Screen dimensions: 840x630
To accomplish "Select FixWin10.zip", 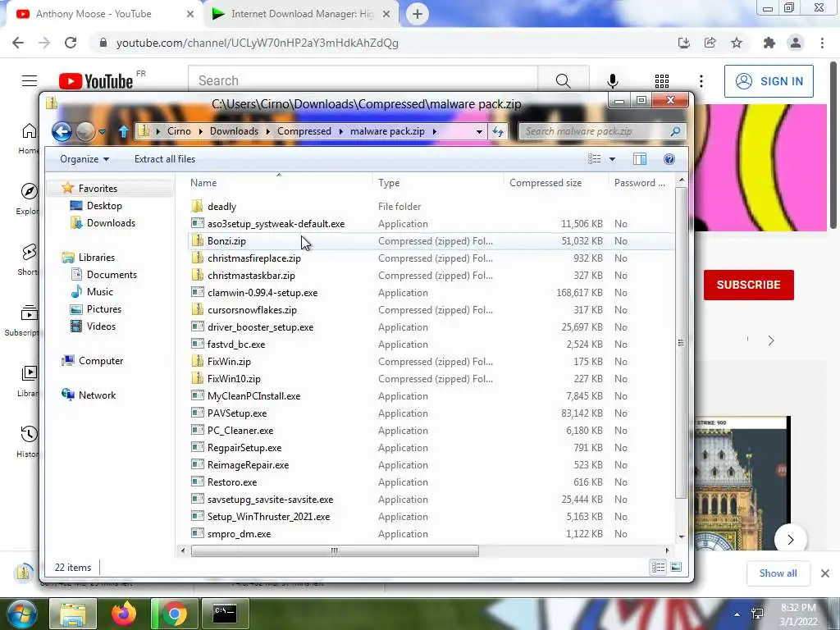I will click(x=234, y=379).
